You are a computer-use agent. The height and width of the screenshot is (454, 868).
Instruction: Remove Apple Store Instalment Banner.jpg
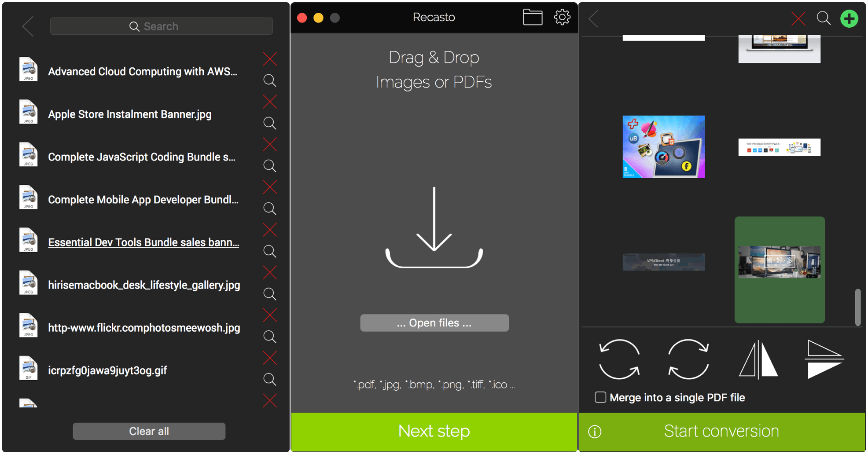pos(270,102)
